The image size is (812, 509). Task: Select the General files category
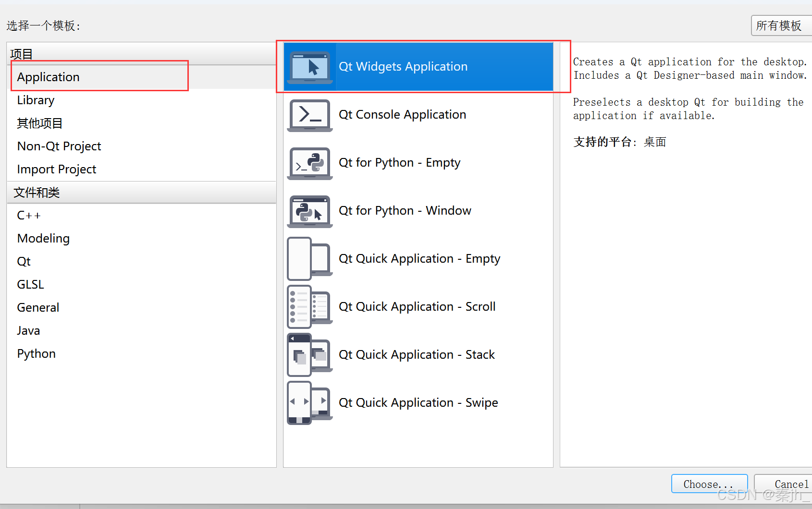coord(142,307)
